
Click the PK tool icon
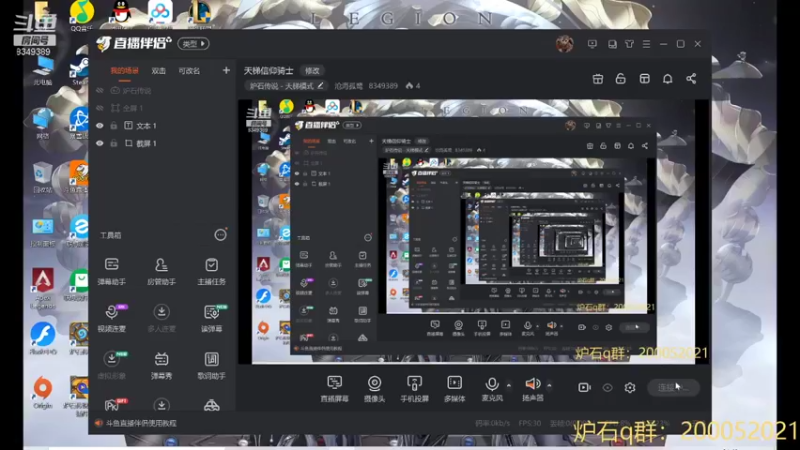click(x=112, y=405)
